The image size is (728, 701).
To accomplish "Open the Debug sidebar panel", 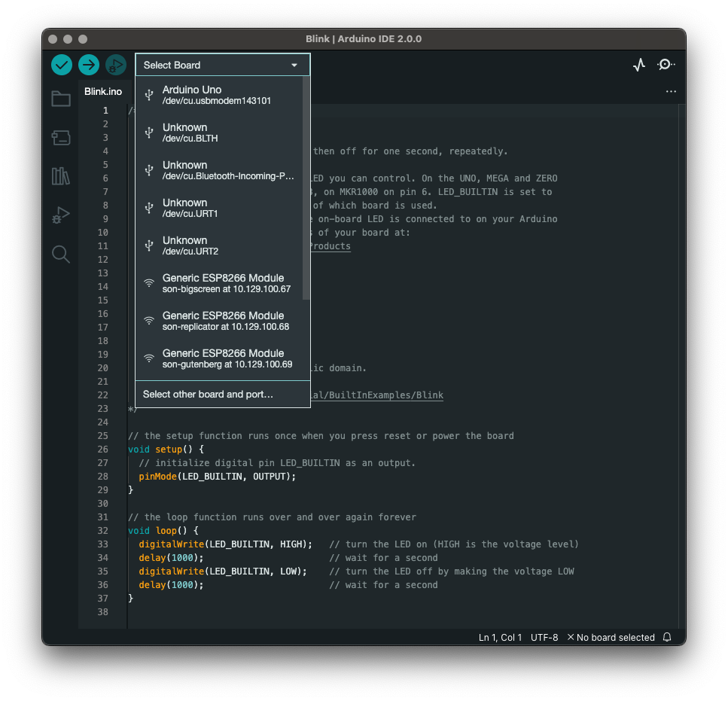I will (x=61, y=215).
